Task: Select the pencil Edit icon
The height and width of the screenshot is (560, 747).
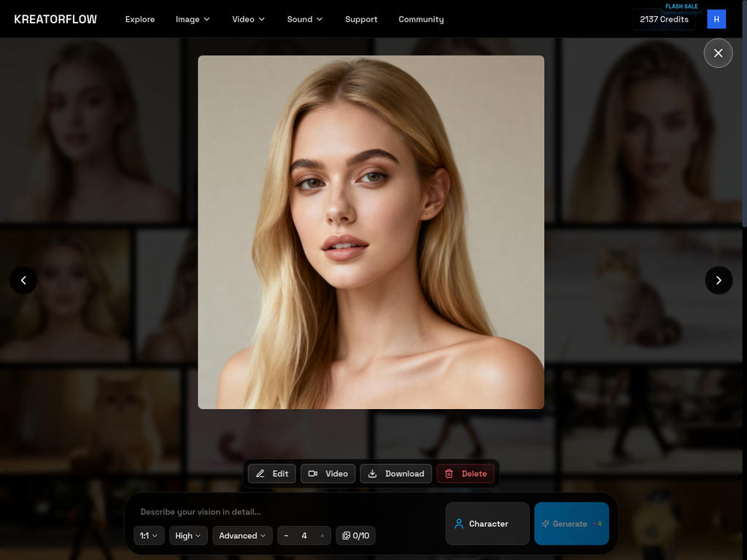Action: click(x=259, y=473)
